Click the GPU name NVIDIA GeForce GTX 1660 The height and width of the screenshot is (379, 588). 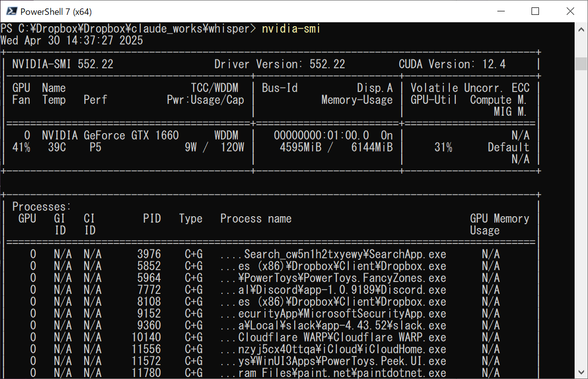click(110, 135)
